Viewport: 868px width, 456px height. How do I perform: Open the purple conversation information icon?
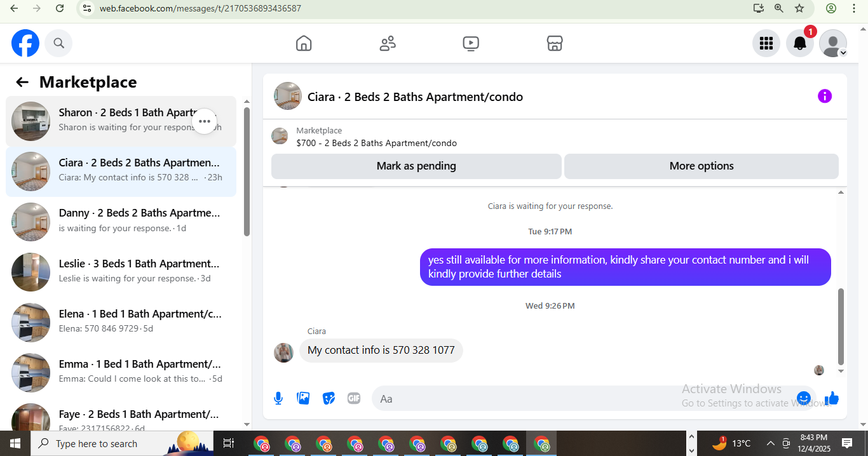coord(825,97)
